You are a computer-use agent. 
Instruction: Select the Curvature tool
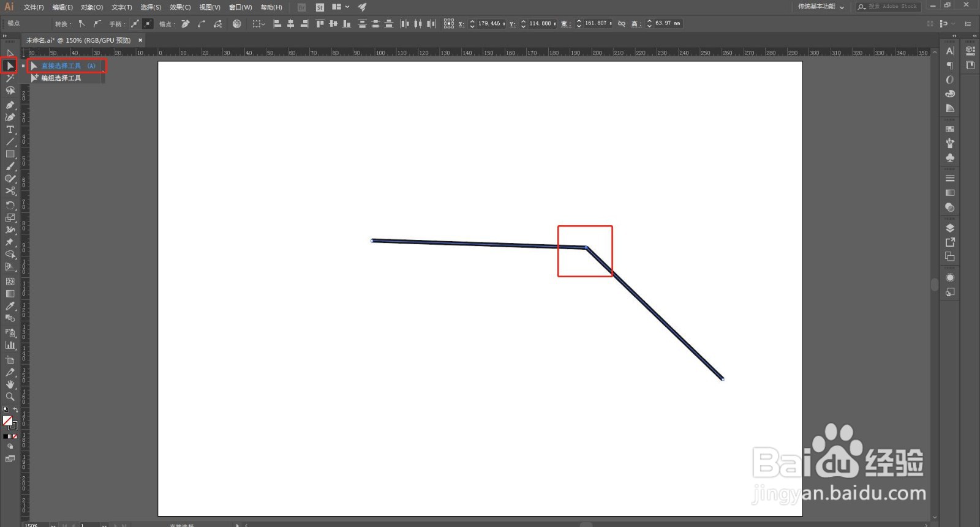click(10, 117)
